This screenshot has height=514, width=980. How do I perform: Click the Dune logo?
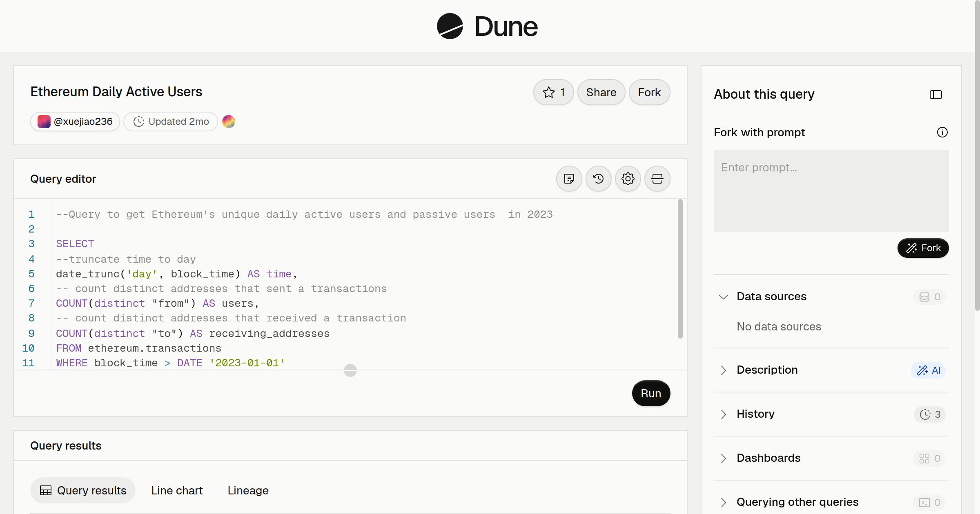click(487, 26)
